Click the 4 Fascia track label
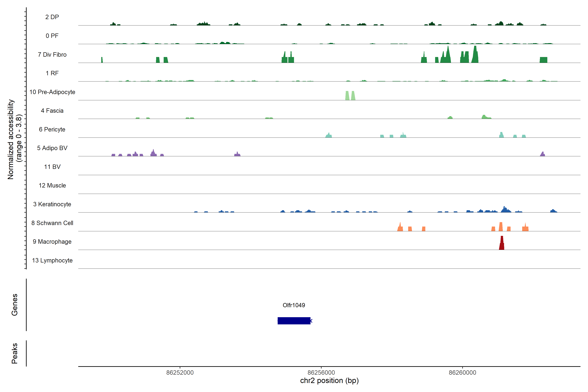This screenshot has width=588, height=392. 52,111
